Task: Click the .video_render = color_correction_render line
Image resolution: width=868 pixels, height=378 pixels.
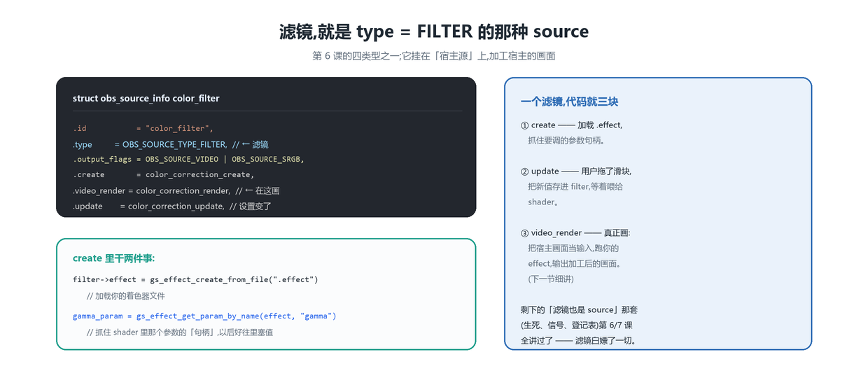Action: tap(176, 190)
